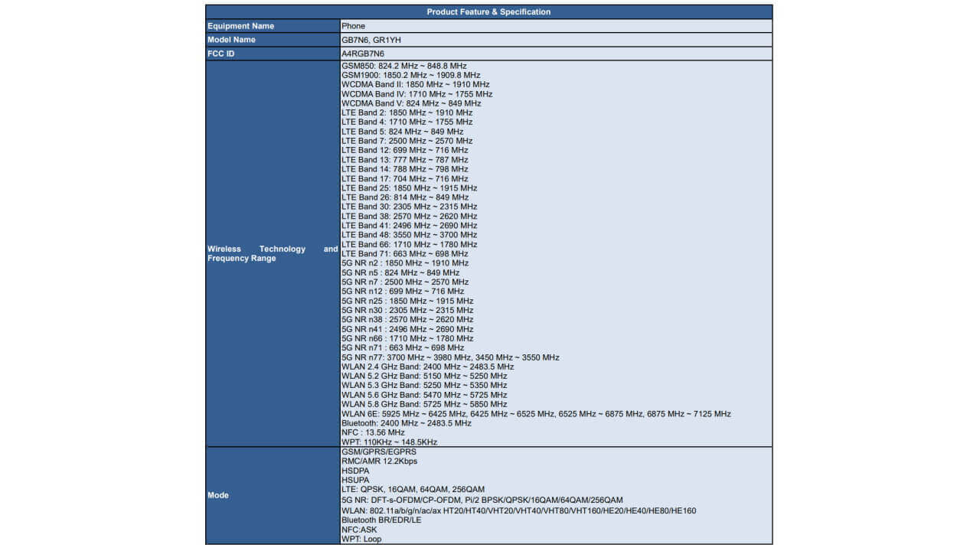Click the FCC ID value A4RGB7N6
This screenshot has height=551, width=980.
[x=363, y=54]
